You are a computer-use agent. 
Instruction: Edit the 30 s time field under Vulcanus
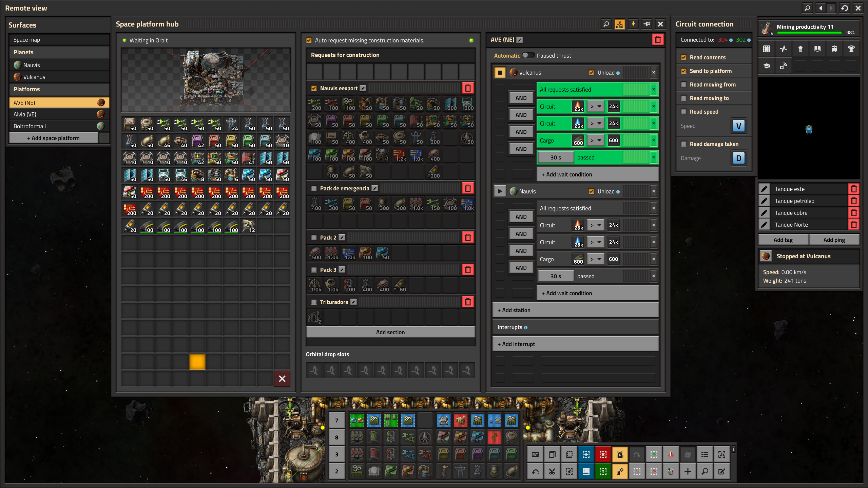[x=556, y=157]
